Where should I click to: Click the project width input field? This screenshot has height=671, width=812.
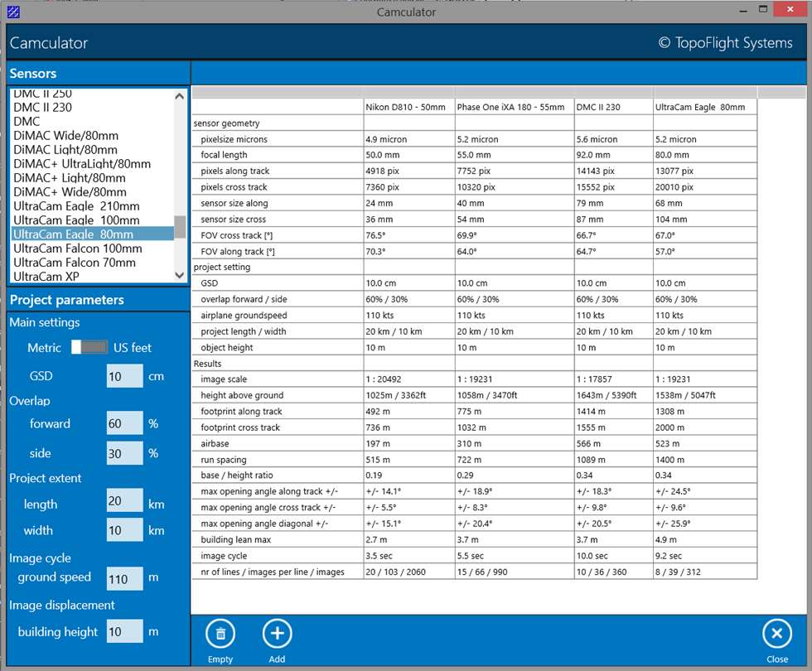pos(125,529)
